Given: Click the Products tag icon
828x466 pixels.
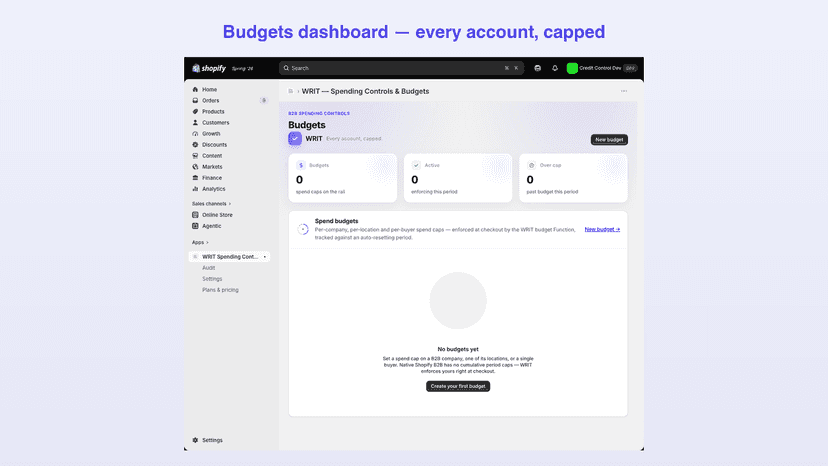Looking at the screenshot, I should pyautogui.click(x=195, y=111).
